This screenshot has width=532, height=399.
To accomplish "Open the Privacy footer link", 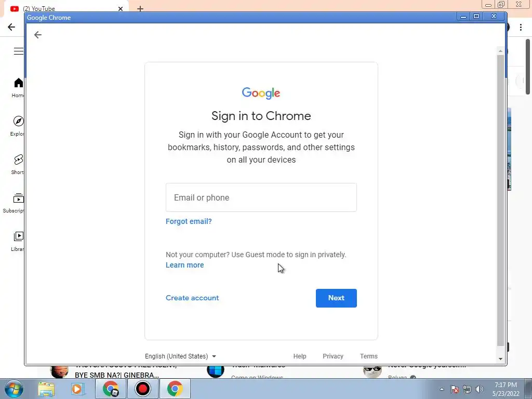I will [x=333, y=356].
